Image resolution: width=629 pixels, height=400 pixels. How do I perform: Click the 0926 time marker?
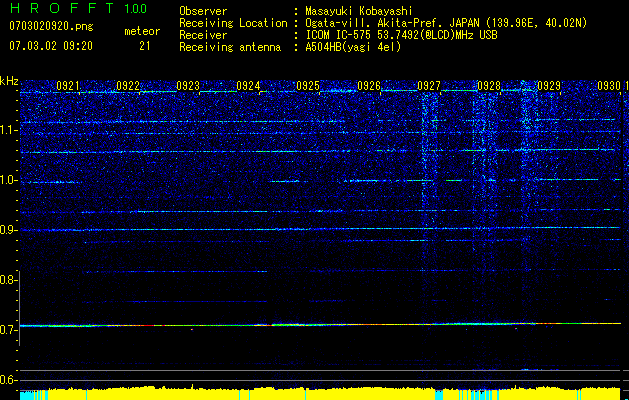tap(369, 85)
